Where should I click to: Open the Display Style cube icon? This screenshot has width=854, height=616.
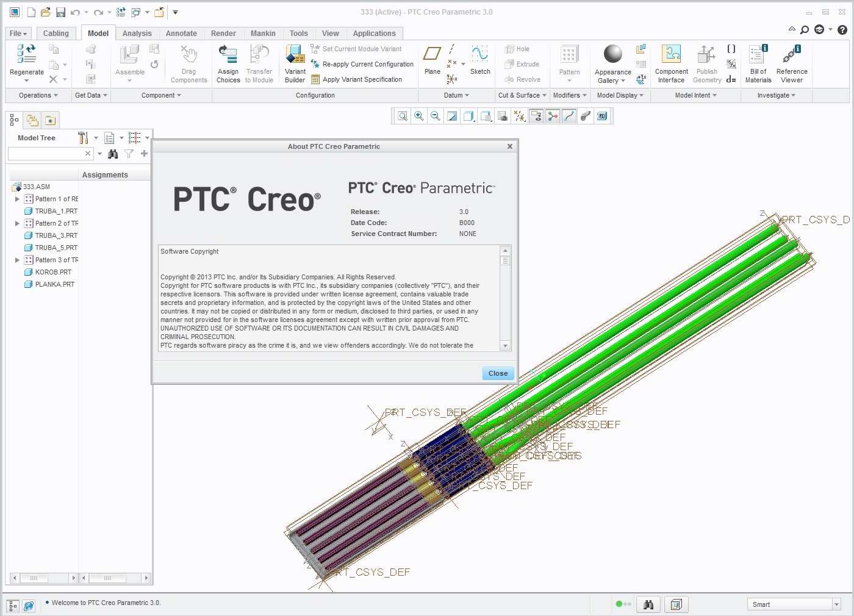468,116
